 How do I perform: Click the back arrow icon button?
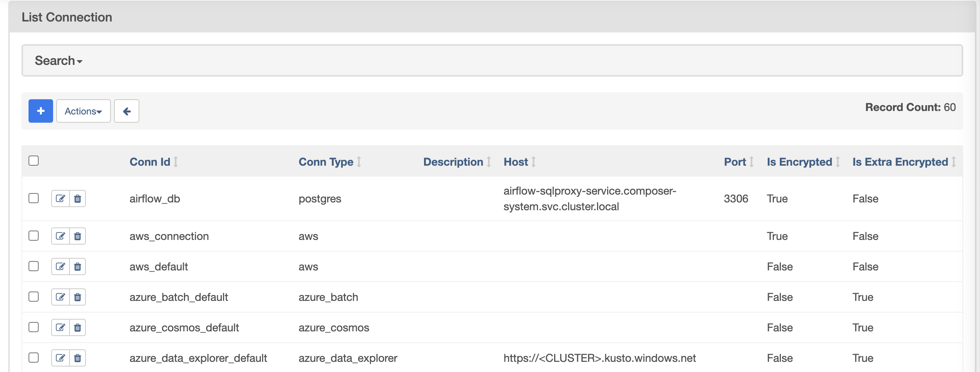[127, 111]
